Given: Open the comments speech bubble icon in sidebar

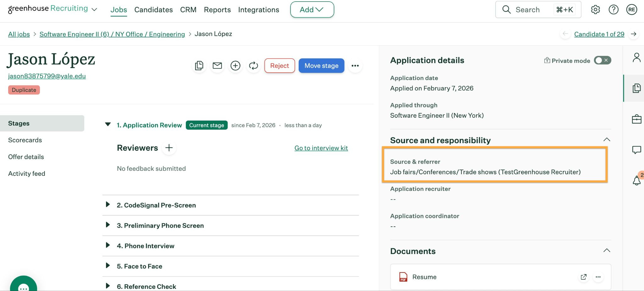Looking at the screenshot, I should pyautogui.click(x=636, y=150).
